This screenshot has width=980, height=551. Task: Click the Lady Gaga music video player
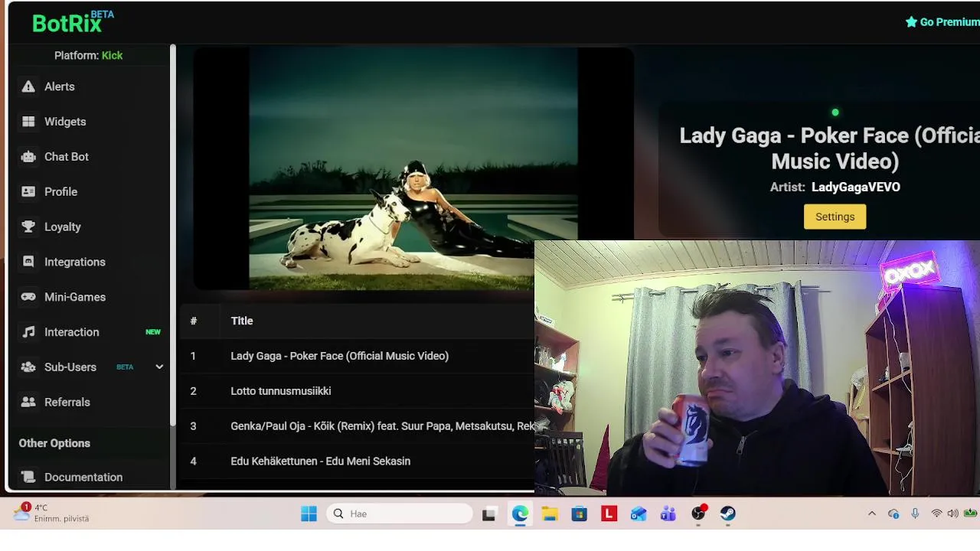pyautogui.click(x=413, y=169)
